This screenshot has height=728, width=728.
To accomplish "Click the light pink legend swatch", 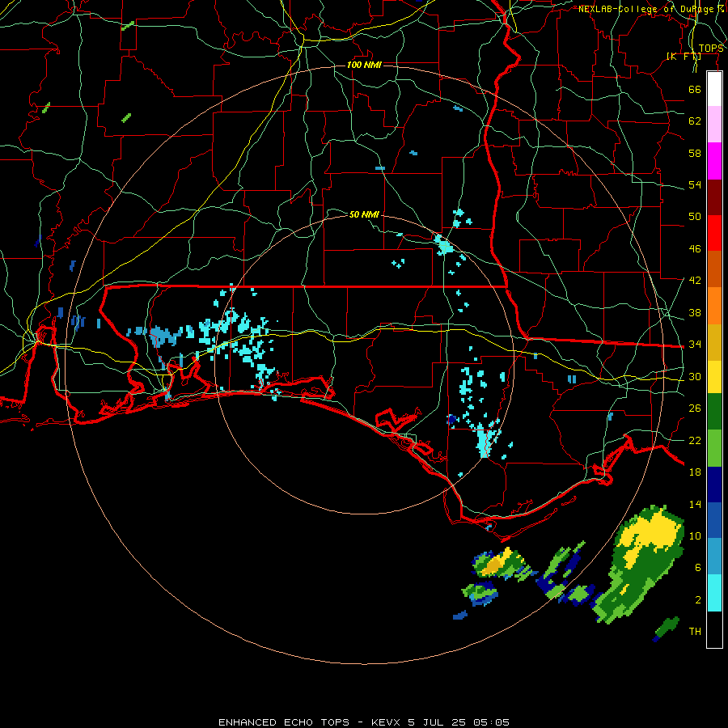I will [x=714, y=124].
